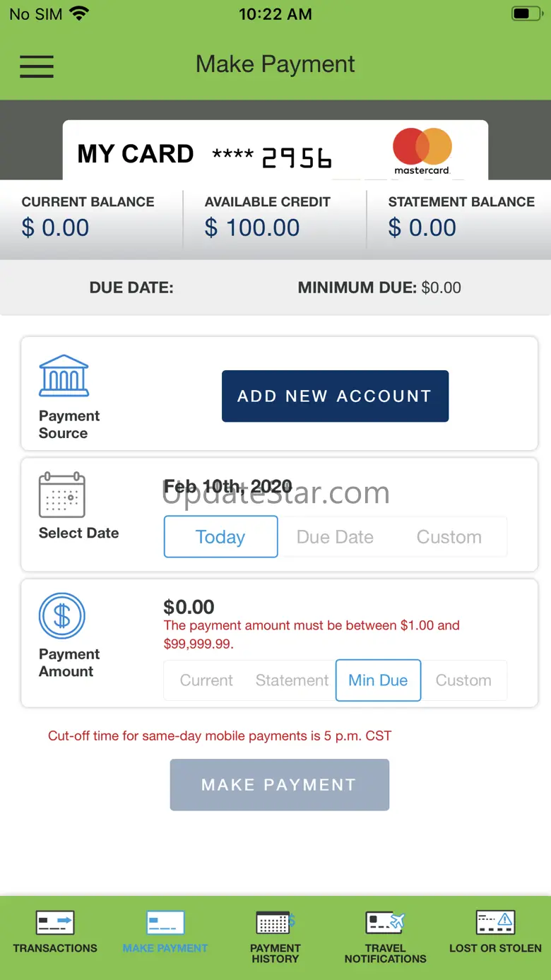Viewport: 551px width, 980px height.
Task: Tap the Mastercard logo on card
Action: tap(422, 150)
